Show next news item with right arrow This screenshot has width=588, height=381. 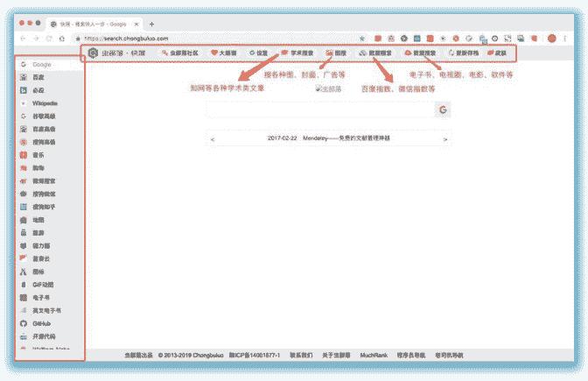[x=445, y=139]
